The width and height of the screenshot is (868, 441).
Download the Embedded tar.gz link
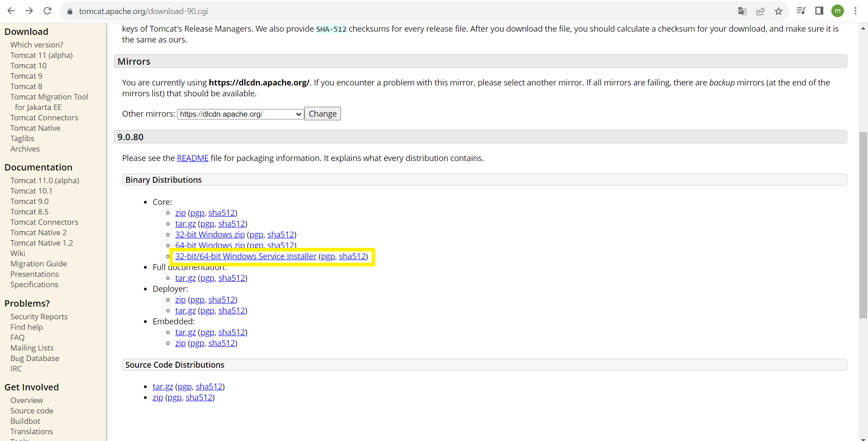[186, 332]
